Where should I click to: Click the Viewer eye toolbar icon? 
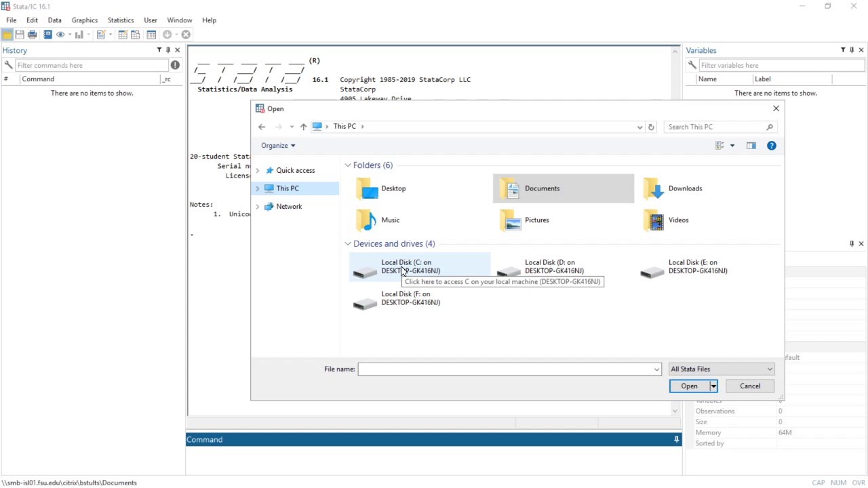click(60, 35)
